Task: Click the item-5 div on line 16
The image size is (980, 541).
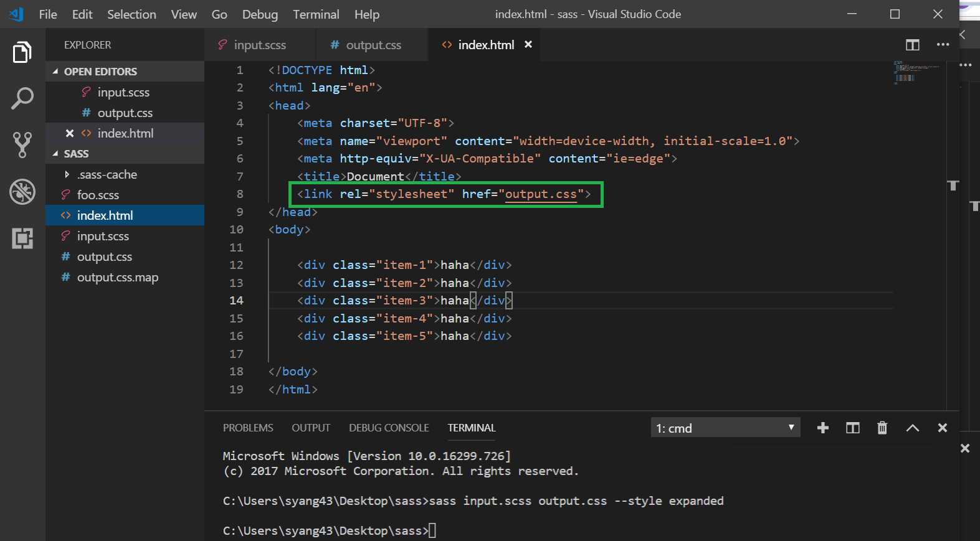Action: 404,336
